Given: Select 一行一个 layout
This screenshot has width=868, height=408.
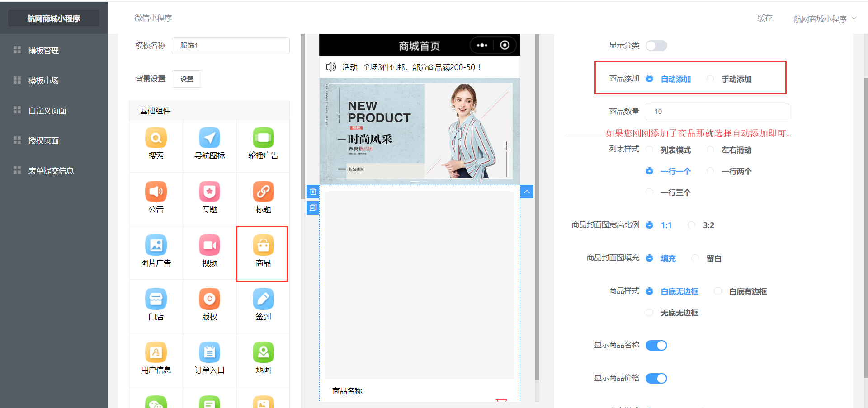Looking at the screenshot, I should [x=668, y=171].
